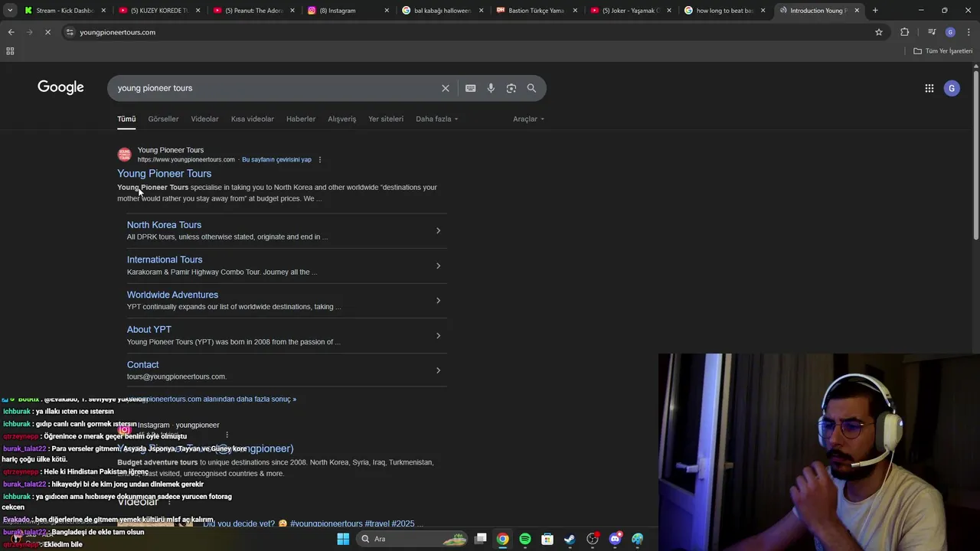Open the Paint app on the taskbar
Image resolution: width=980 pixels, height=551 pixels.
pos(638,539)
